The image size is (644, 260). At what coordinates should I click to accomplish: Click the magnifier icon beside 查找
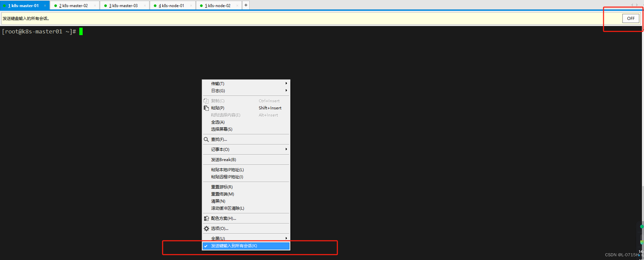(206, 139)
